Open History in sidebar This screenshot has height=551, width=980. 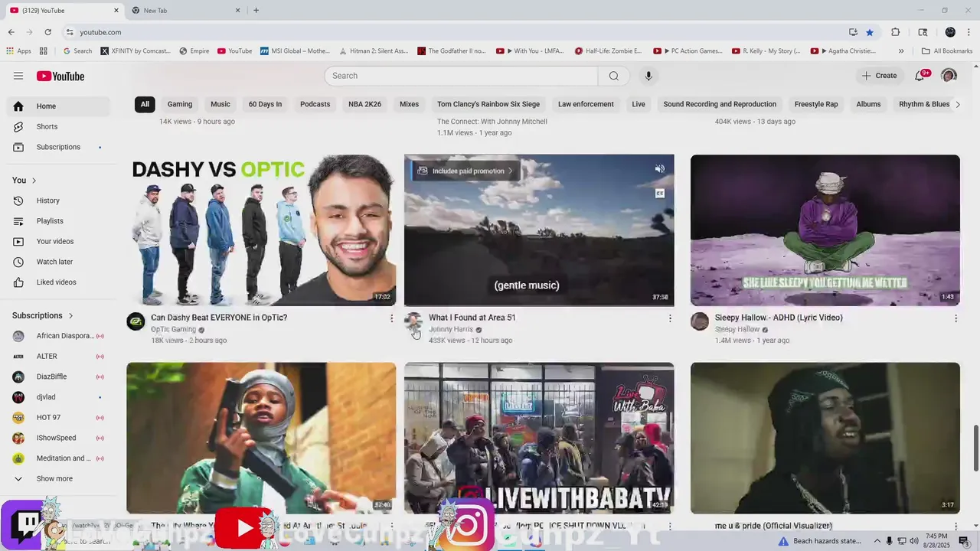[x=57, y=201]
